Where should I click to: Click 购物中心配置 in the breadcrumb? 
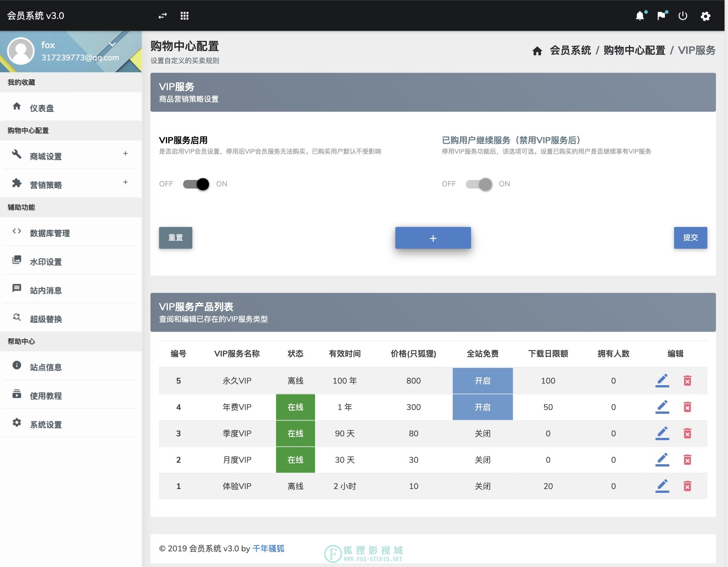click(634, 50)
